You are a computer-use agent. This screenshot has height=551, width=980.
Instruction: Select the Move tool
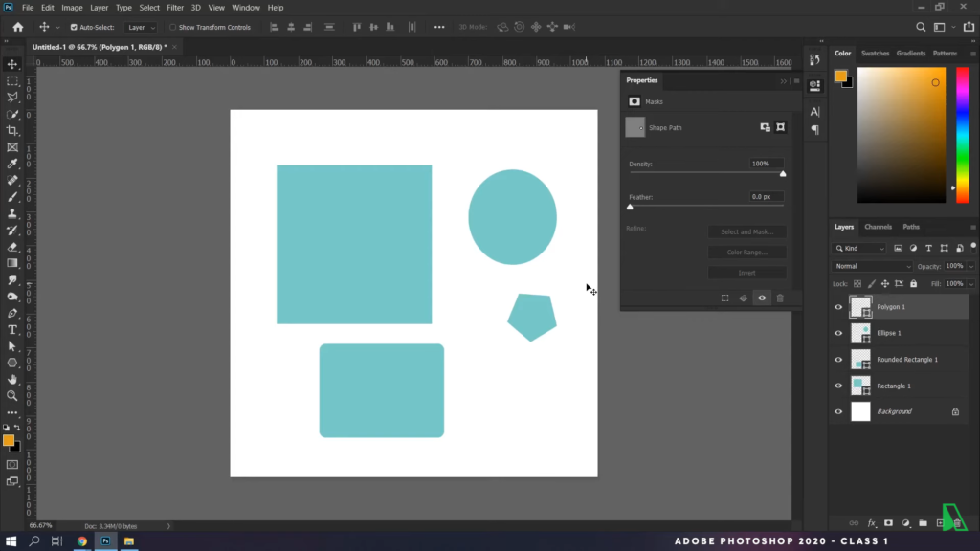[11, 64]
